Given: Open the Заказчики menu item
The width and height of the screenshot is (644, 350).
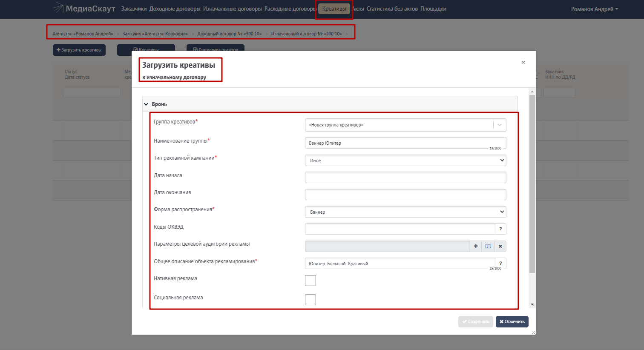Looking at the screenshot, I should click(134, 9).
